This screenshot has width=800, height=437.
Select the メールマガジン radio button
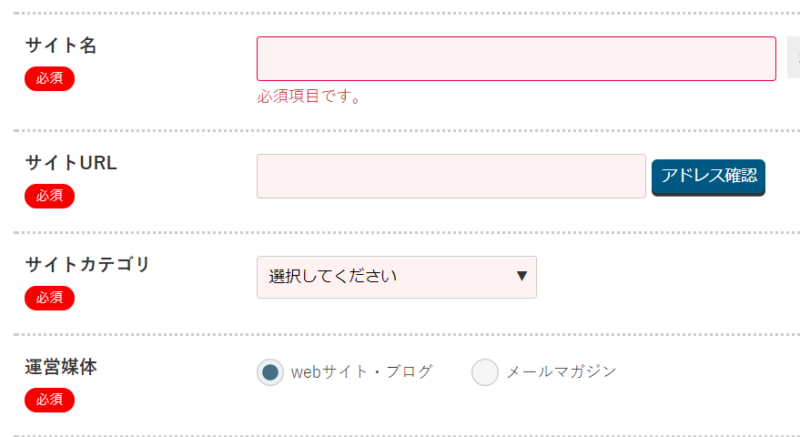click(x=485, y=372)
